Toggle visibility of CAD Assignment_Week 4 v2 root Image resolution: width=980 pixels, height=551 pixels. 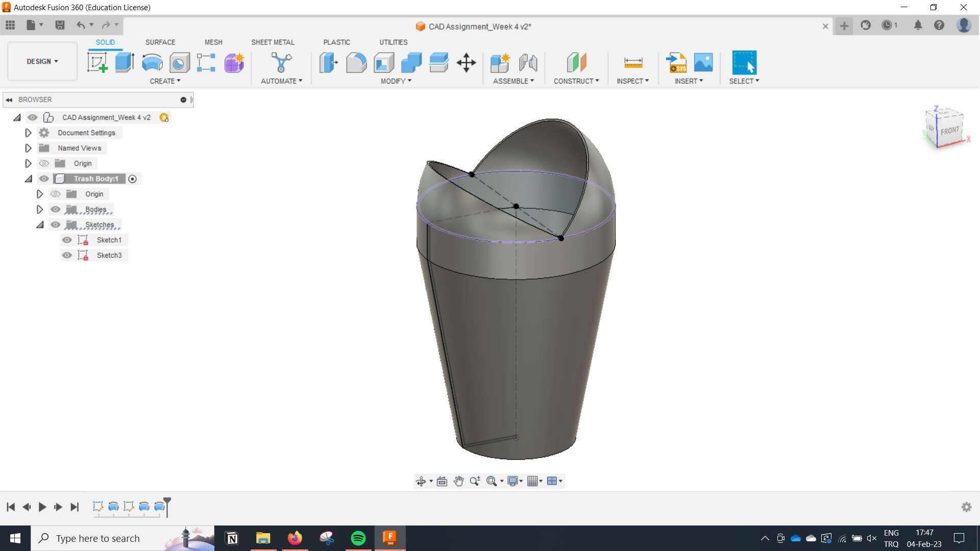33,117
